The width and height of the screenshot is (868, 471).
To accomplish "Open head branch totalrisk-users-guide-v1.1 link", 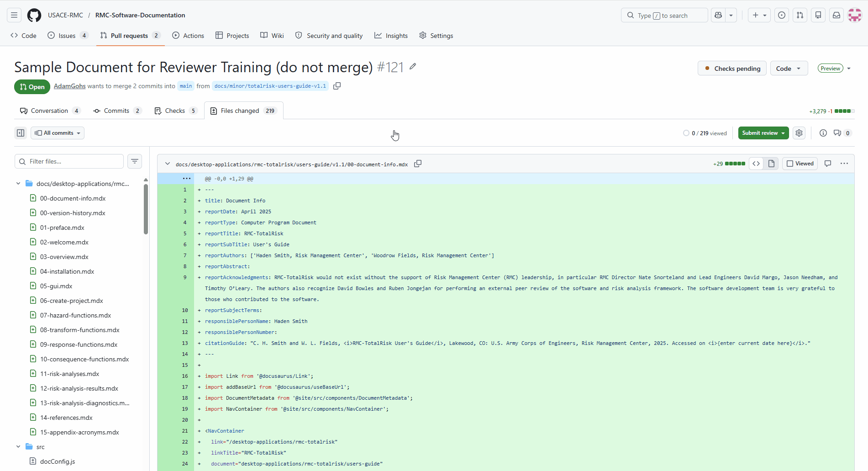I will point(270,86).
